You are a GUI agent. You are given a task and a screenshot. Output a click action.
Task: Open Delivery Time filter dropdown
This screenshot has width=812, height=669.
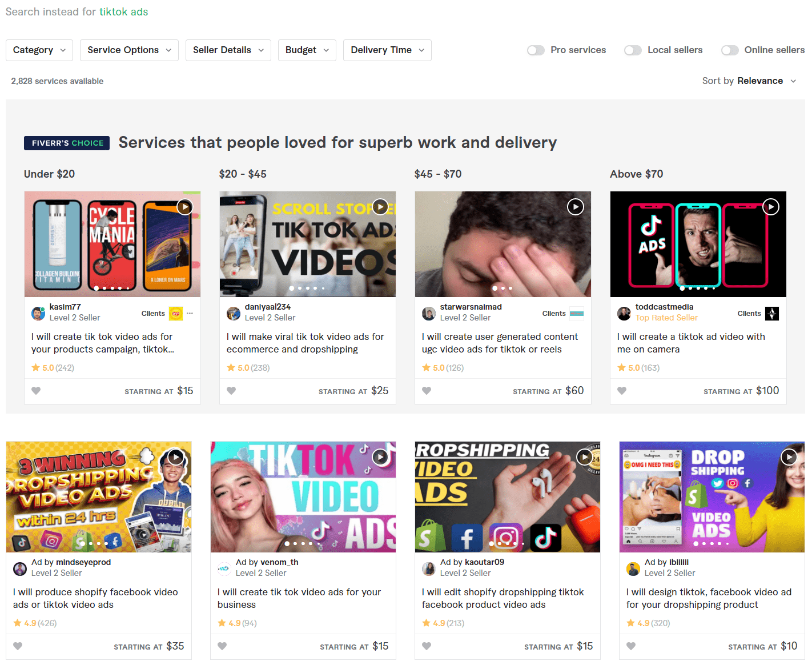[387, 50]
